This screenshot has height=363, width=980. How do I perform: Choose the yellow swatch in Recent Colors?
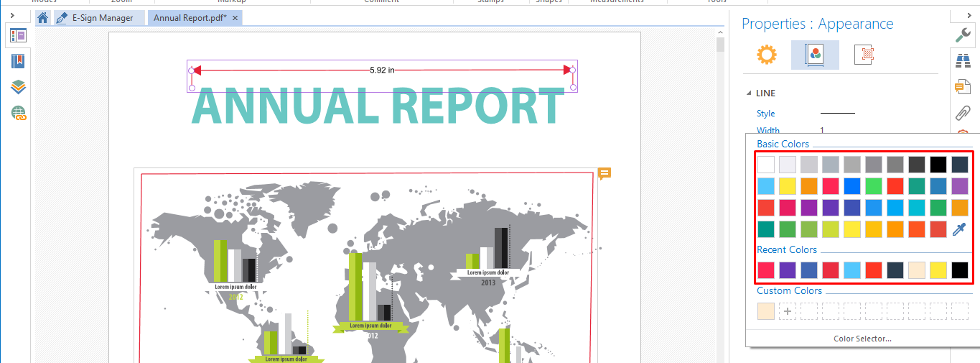click(938, 270)
